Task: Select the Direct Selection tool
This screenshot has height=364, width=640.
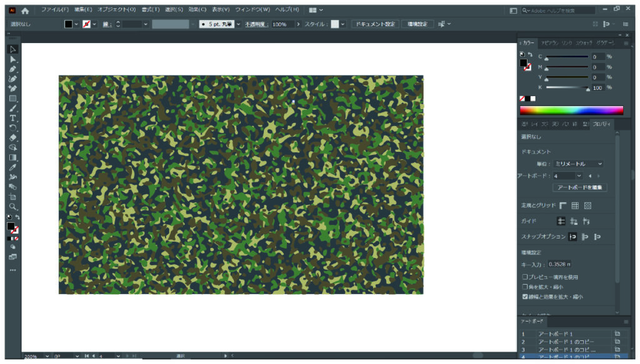Action: (x=12, y=59)
